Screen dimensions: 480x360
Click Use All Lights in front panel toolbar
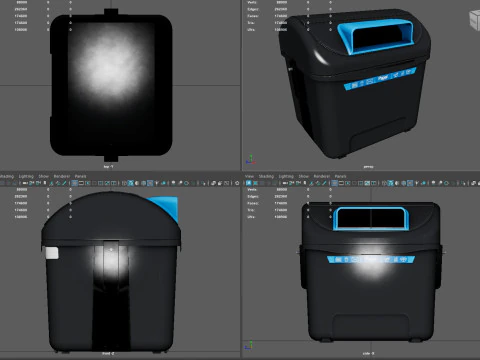[x=157, y=183]
